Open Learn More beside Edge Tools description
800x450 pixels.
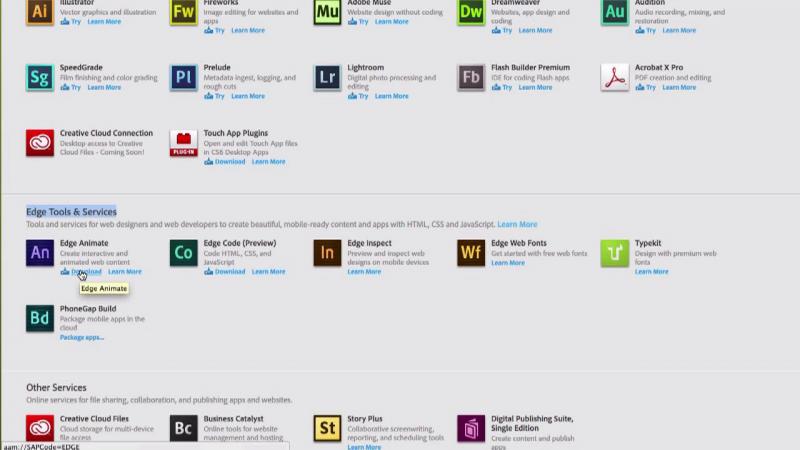tap(517, 225)
